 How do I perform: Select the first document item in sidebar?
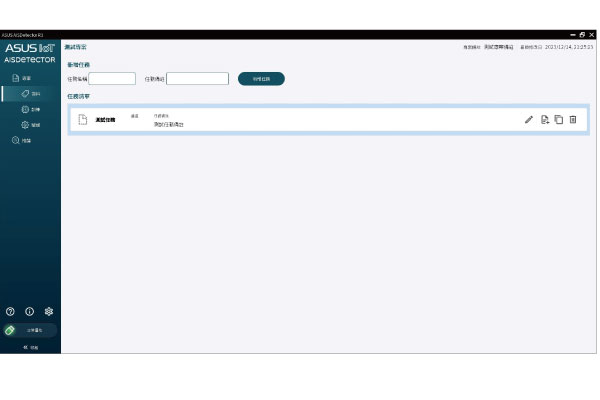tap(22, 78)
